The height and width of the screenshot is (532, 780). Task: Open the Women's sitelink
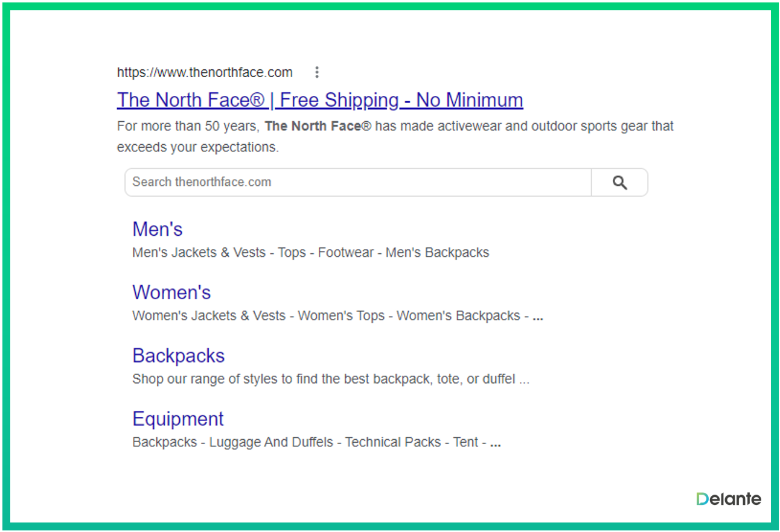click(171, 293)
